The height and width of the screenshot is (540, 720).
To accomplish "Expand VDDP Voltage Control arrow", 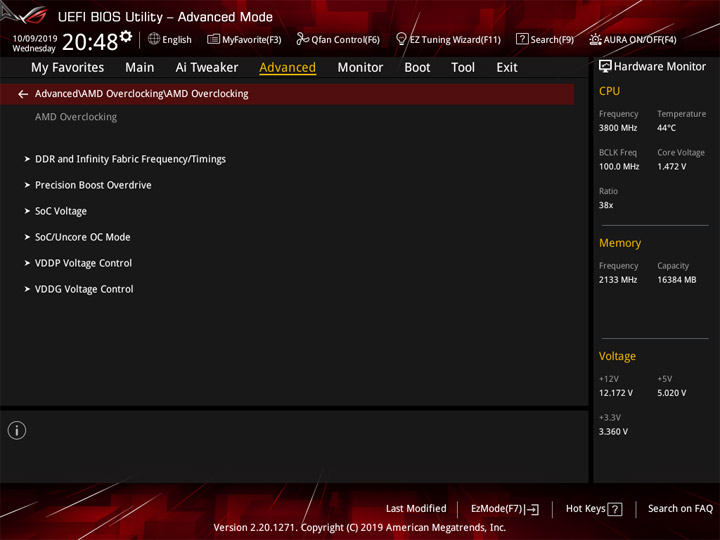I will [27, 263].
